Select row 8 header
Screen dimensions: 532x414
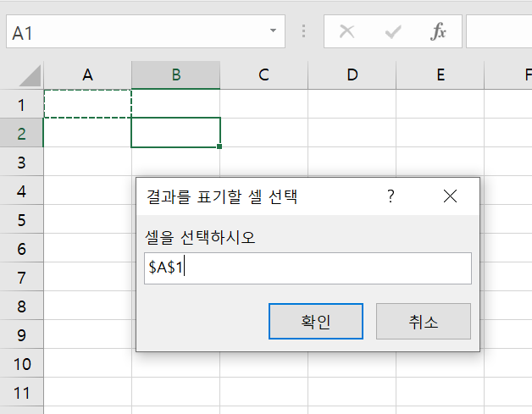pyautogui.click(x=21, y=306)
